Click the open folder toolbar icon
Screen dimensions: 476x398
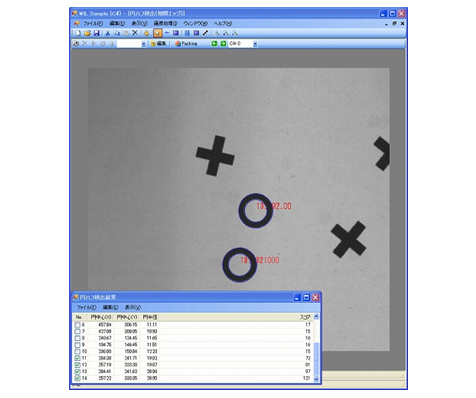click(87, 33)
